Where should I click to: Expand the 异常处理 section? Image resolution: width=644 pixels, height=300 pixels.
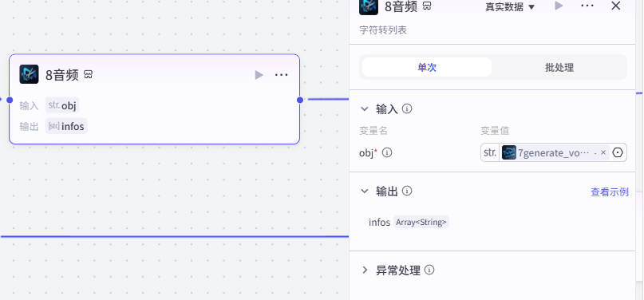click(x=365, y=270)
